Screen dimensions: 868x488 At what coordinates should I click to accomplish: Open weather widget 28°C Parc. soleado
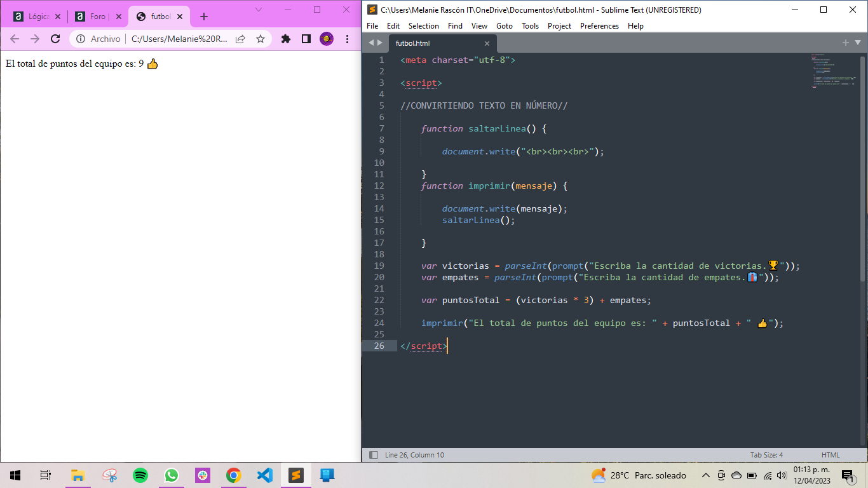639,475
